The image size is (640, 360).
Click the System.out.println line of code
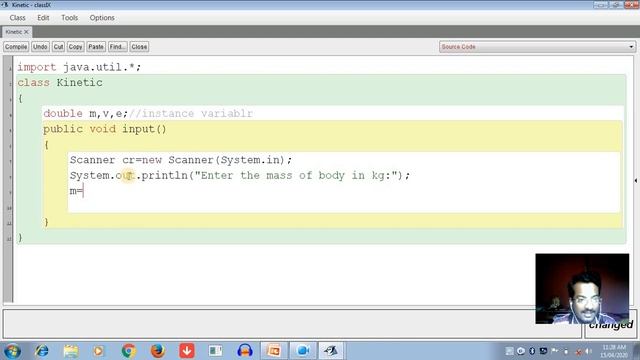click(240, 176)
